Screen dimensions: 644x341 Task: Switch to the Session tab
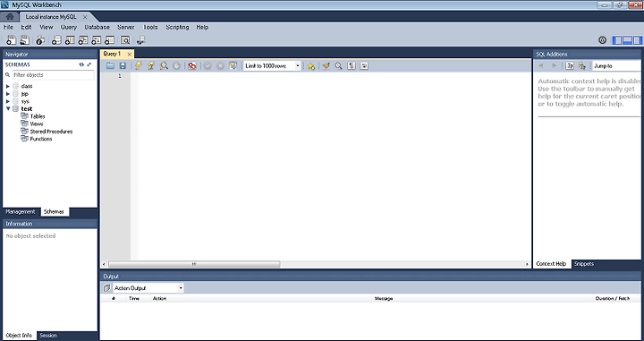click(48, 336)
